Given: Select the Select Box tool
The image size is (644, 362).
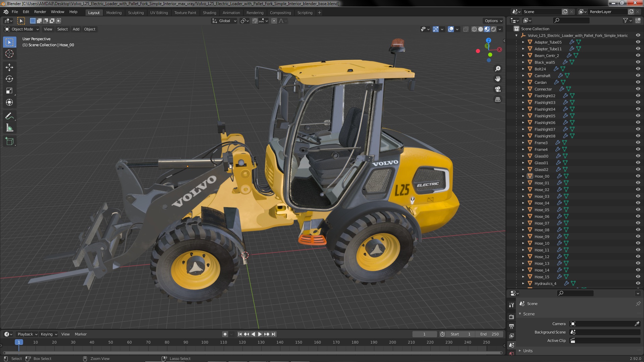Looking at the screenshot, I should click(9, 42).
